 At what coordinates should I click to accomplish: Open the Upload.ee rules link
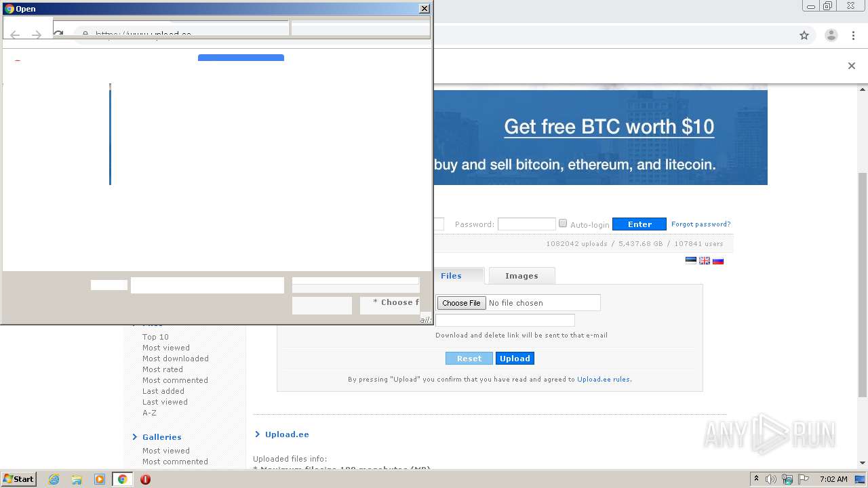click(604, 380)
